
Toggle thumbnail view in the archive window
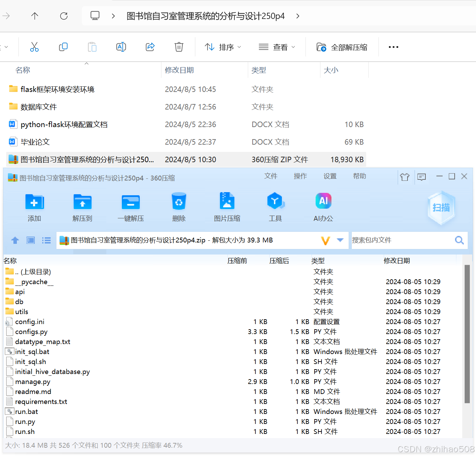point(30,240)
